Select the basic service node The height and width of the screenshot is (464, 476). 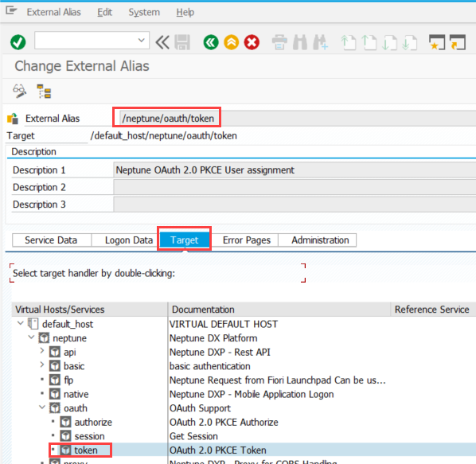[74, 366]
